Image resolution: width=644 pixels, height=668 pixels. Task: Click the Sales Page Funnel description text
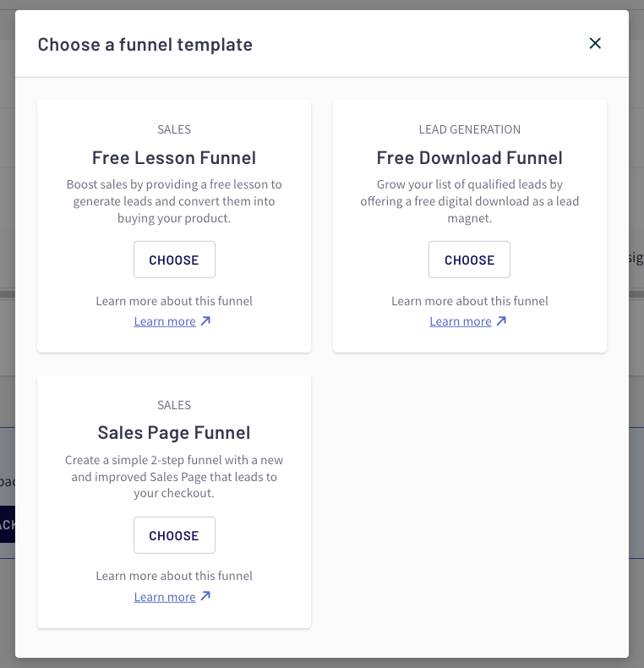coord(174,476)
